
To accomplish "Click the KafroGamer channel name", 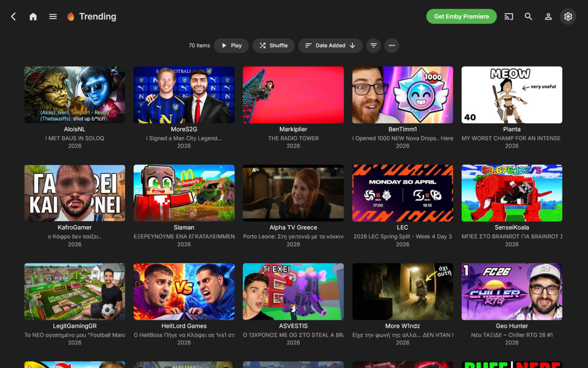I will click(74, 228).
